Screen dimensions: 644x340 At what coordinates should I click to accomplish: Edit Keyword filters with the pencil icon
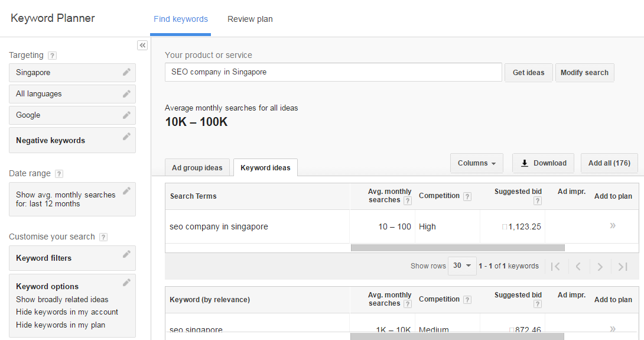(126, 254)
